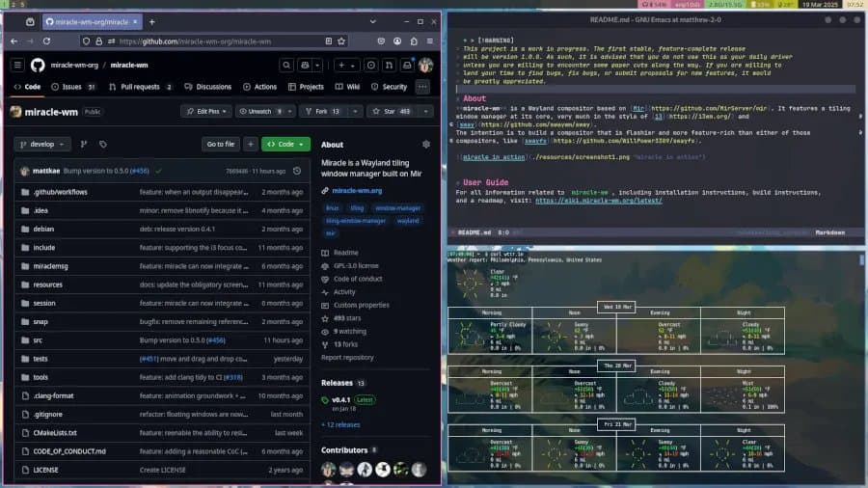This screenshot has height=488, width=868.
Task: Open the miraclemsg folder
Action: click(x=50, y=266)
